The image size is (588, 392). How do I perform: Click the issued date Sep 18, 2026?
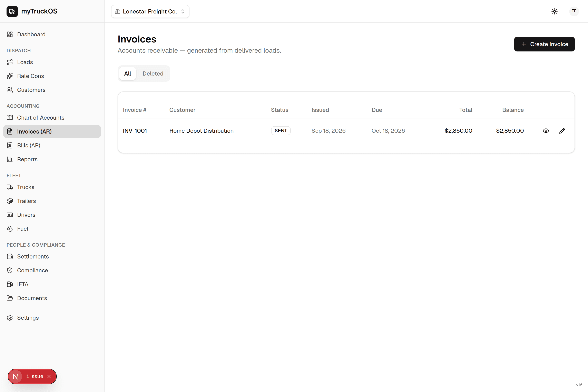(328, 130)
